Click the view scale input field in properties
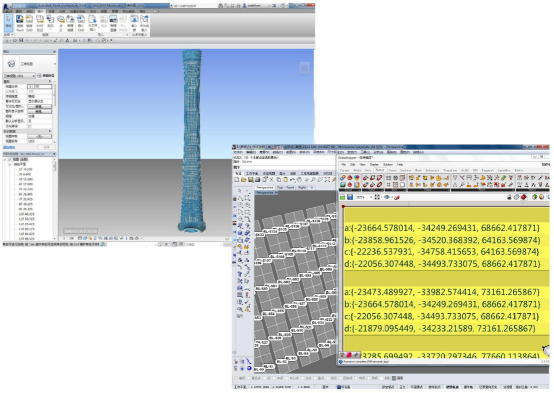Viewport: 554px width, 393px height. (x=39, y=87)
